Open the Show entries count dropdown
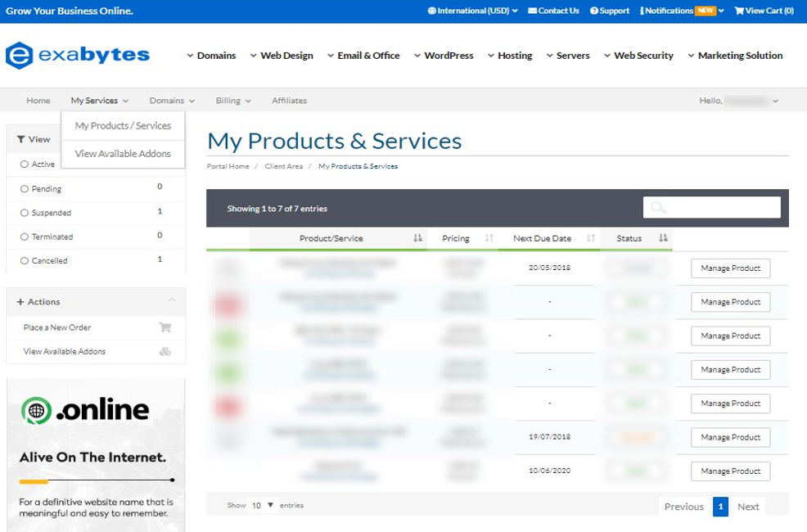The image size is (807, 532). pos(263,505)
